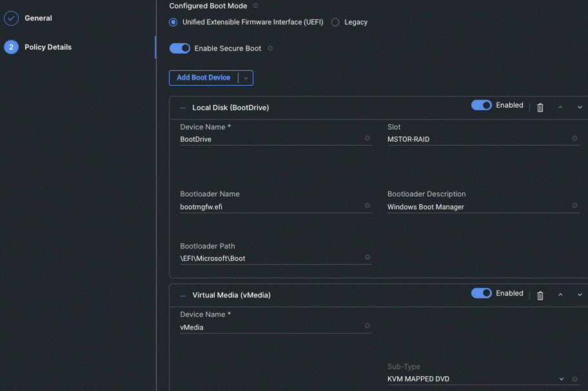Open the Add Boot Device dropdown arrow
588x391 pixels.
click(245, 77)
